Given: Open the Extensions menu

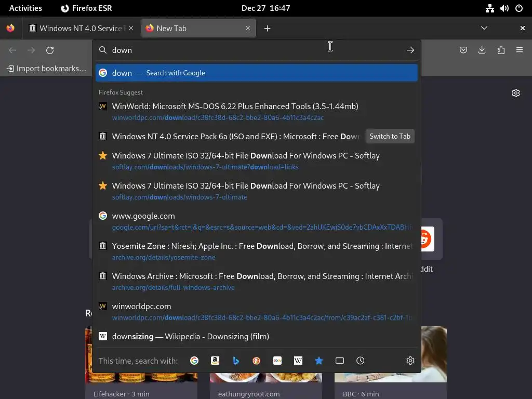Looking at the screenshot, I should pos(501,50).
